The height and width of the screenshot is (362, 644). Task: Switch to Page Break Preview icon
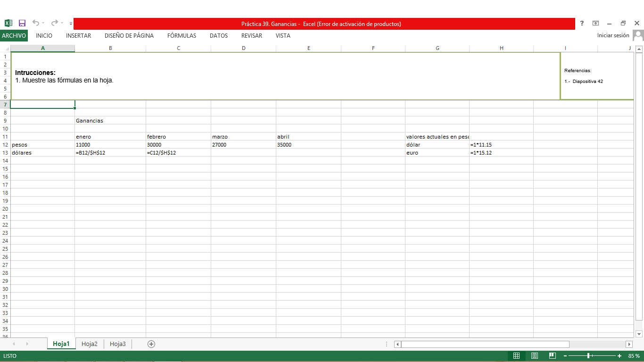coord(553,356)
